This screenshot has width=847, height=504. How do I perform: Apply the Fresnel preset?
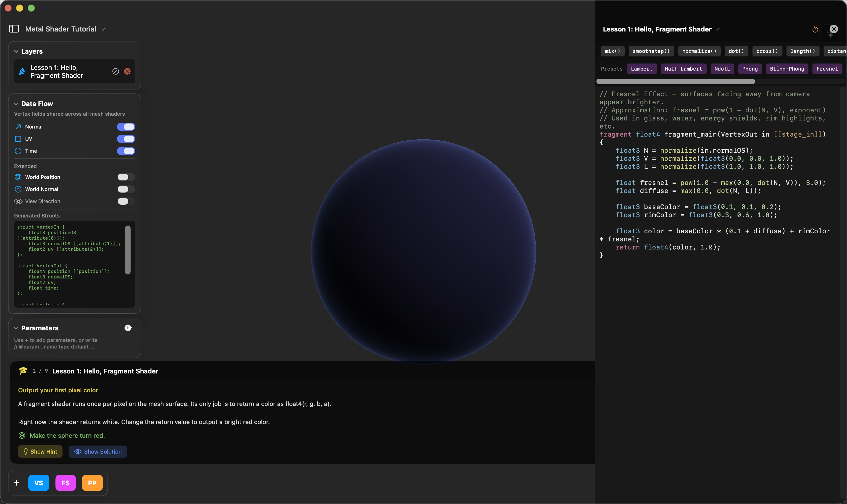827,69
